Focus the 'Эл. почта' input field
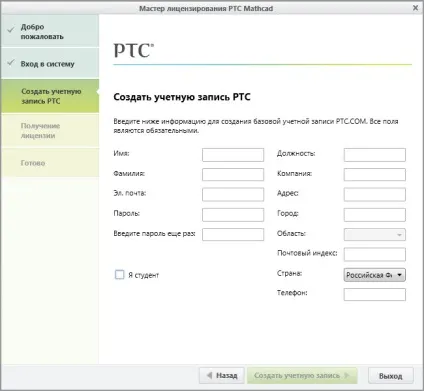This screenshot has width=424, height=391. (x=233, y=195)
